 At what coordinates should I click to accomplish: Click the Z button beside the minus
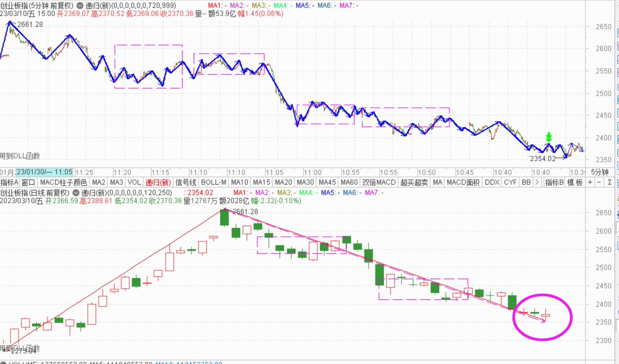[609, 182]
